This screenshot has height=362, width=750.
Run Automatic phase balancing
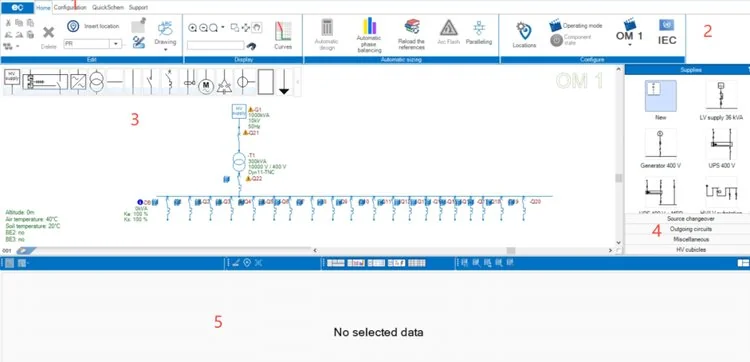[369, 34]
